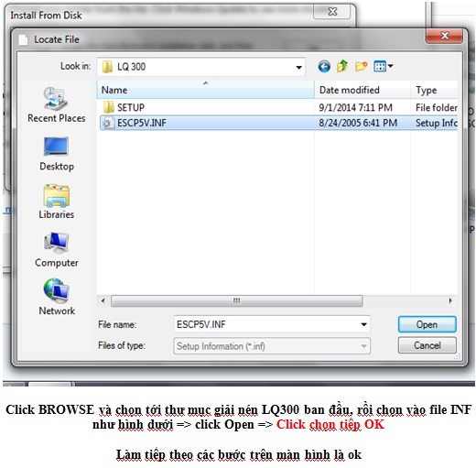Sort by Name column header

[x=205, y=90]
